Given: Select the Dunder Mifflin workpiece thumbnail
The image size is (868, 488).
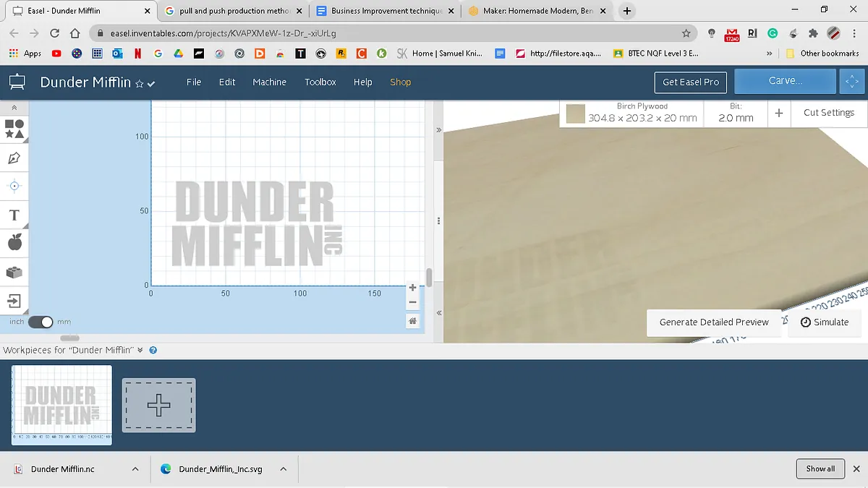Looking at the screenshot, I should (x=61, y=405).
